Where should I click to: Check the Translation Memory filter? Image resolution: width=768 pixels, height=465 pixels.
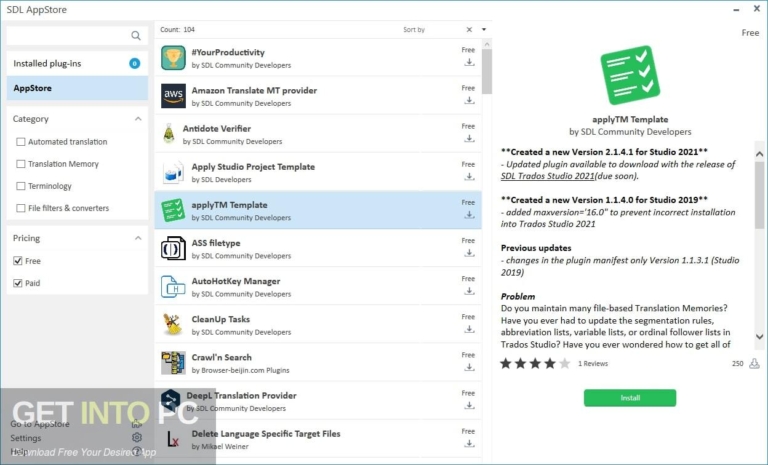pyautogui.click(x=21, y=164)
